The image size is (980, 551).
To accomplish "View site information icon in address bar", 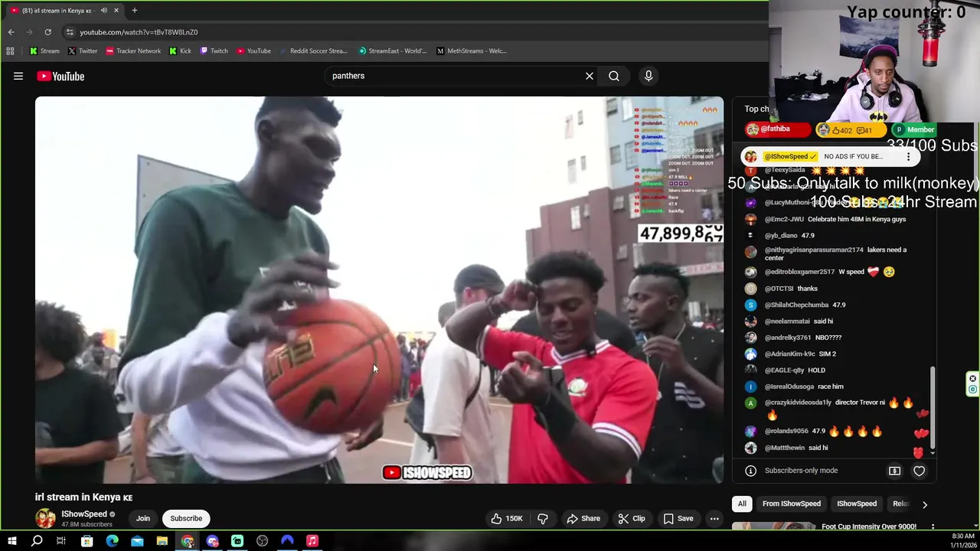I will tap(70, 32).
